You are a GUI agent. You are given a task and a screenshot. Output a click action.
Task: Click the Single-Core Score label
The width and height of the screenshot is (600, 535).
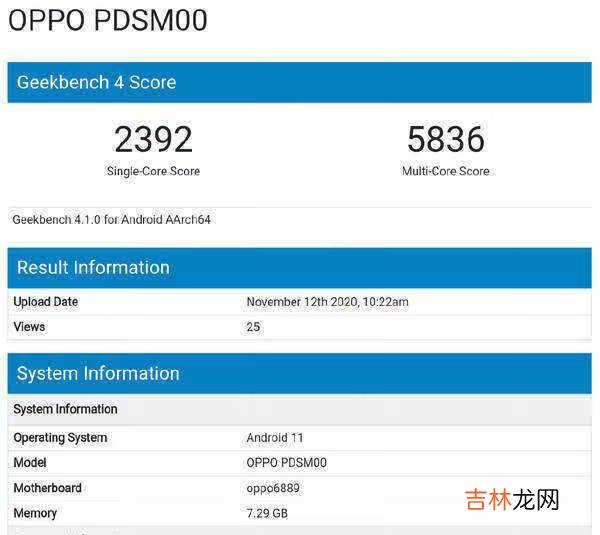coord(153,171)
